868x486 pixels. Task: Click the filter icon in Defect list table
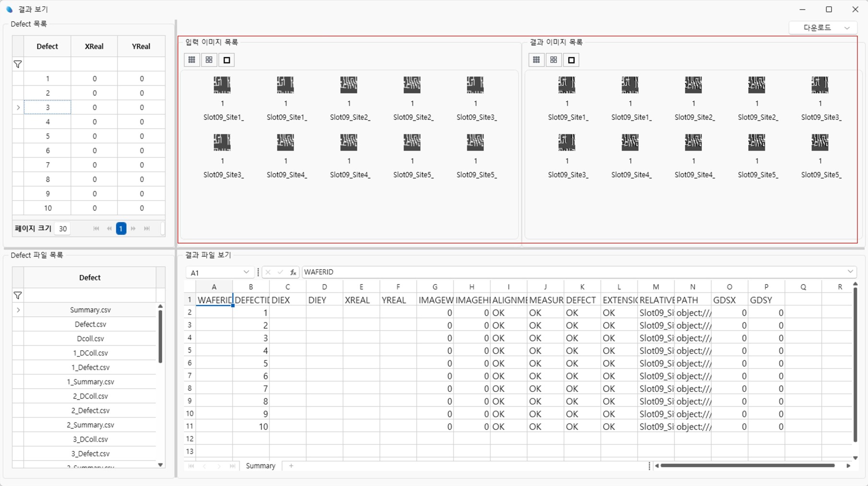(x=18, y=64)
